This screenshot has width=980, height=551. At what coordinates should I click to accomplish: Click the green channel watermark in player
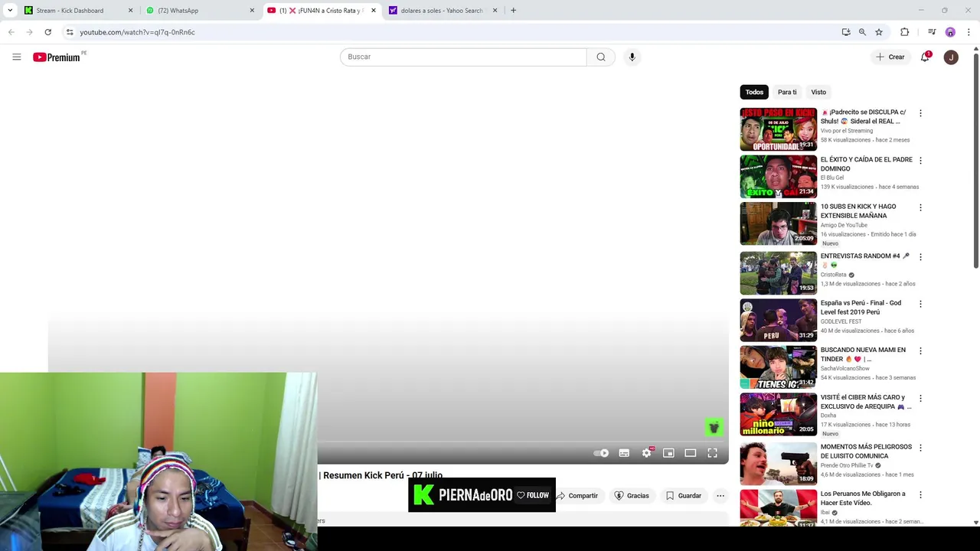click(x=714, y=427)
